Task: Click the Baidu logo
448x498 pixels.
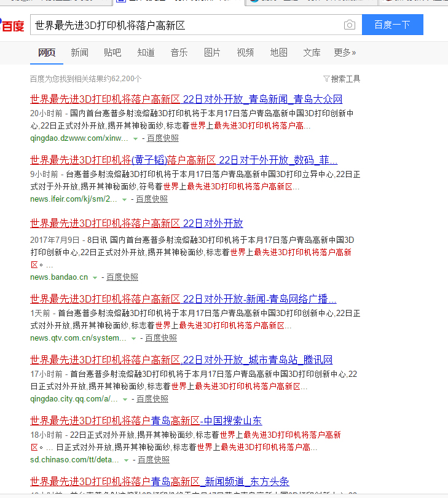Action: [x=12, y=25]
